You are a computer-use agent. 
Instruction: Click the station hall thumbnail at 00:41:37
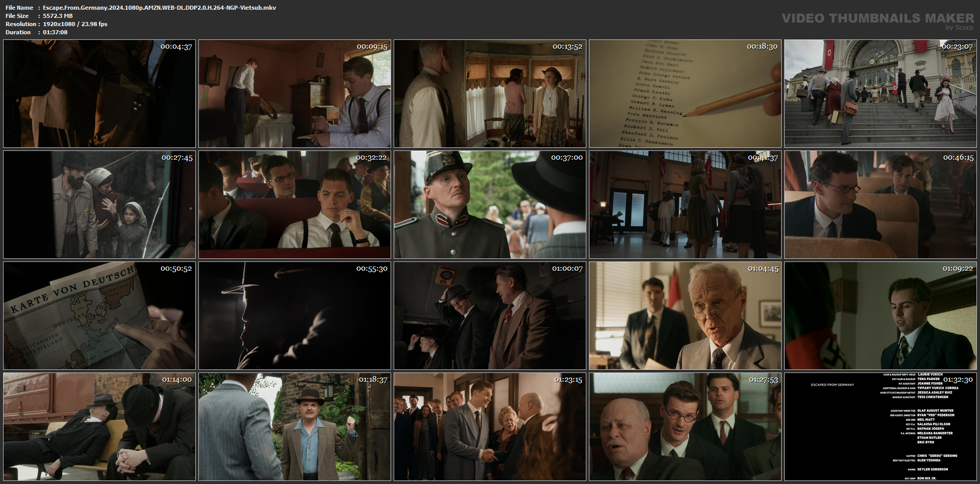click(x=686, y=205)
